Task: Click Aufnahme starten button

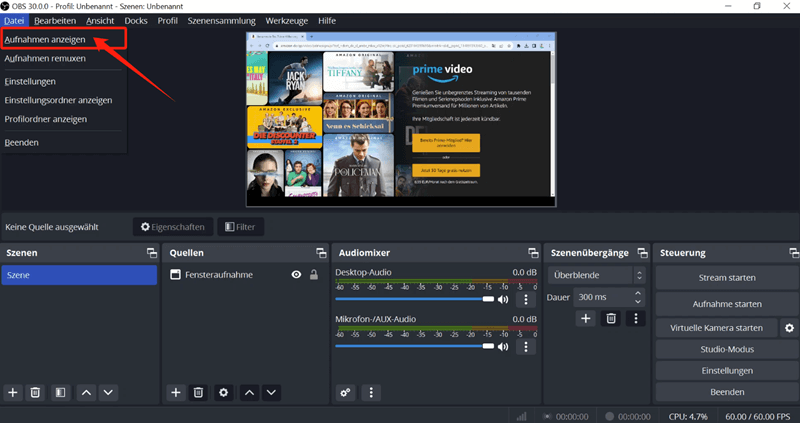Action: coord(727,304)
